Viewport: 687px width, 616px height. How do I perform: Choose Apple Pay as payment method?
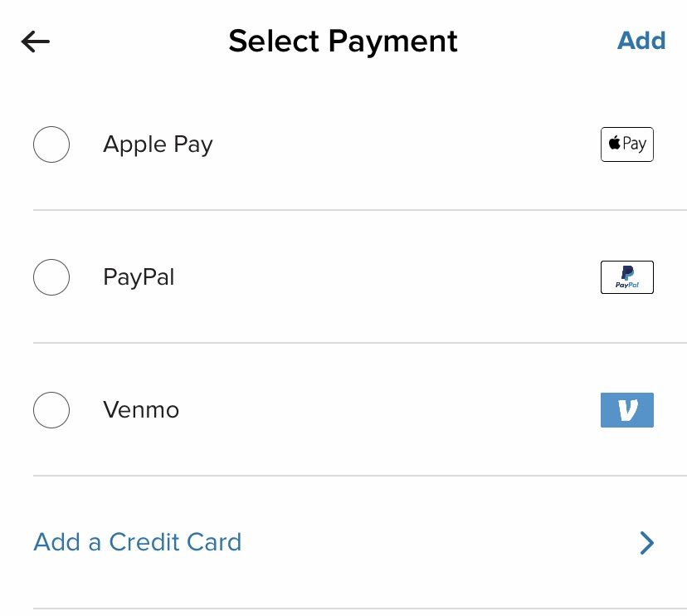click(x=51, y=144)
